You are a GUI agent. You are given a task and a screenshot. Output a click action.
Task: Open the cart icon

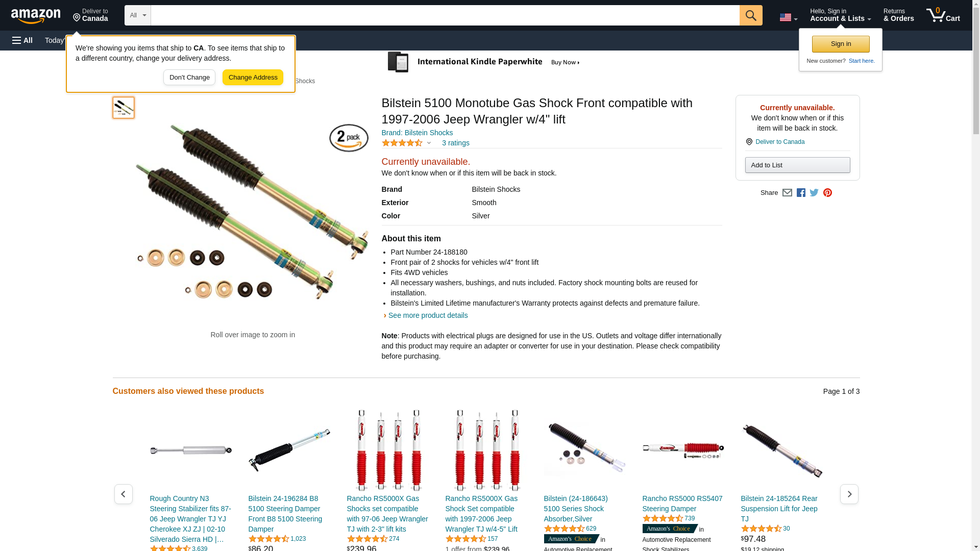point(943,15)
